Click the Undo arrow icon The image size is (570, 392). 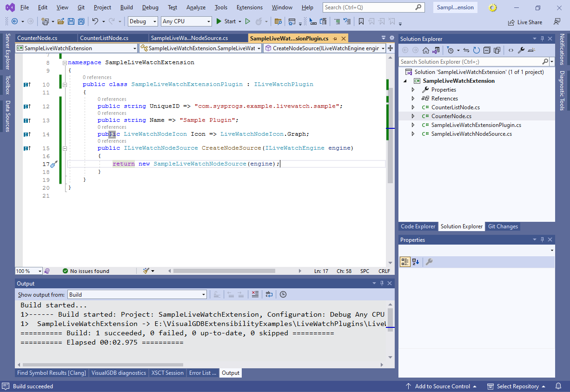click(x=95, y=21)
